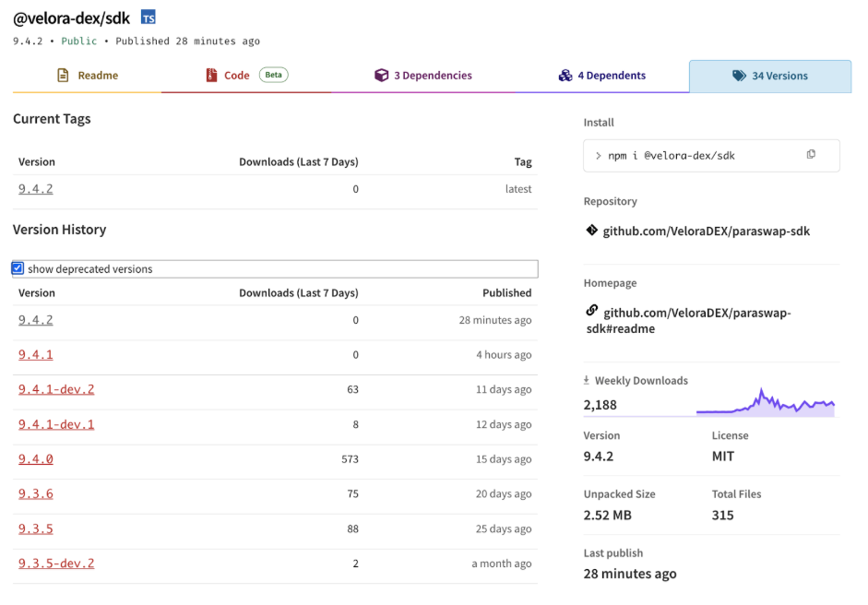Screen dimensions: 868x605
Task: Click the Version History heading
Action: tap(59, 230)
